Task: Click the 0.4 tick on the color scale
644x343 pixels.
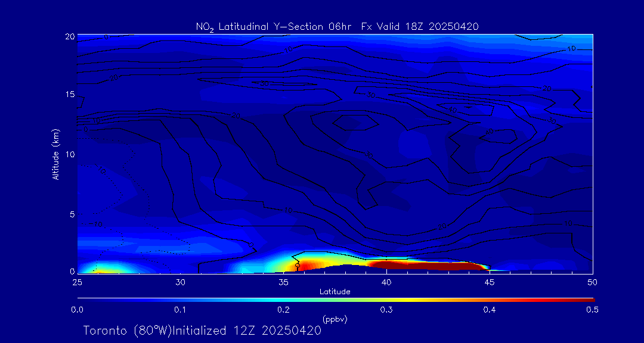Action: pos(490,310)
